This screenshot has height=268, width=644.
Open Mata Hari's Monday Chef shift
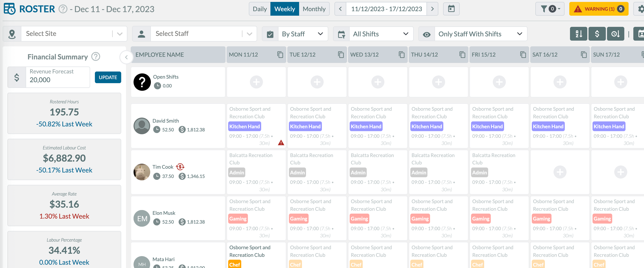point(256,255)
